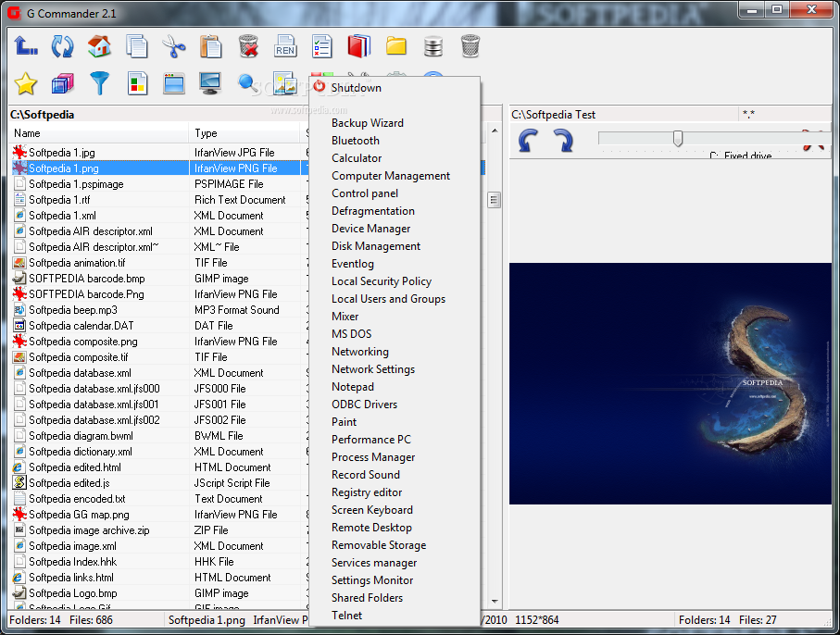
Task: Rotate the preview image right
Action: pos(563,141)
